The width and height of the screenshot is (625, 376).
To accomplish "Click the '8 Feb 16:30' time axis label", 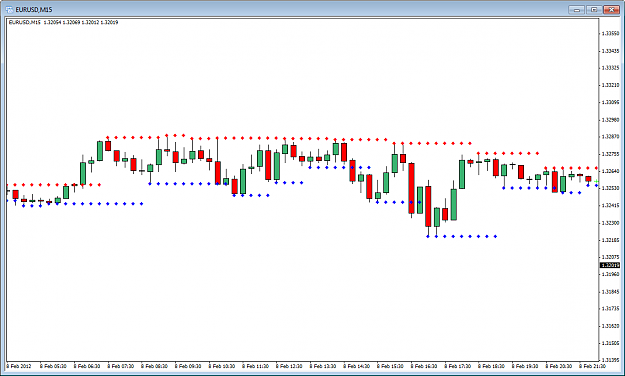I will pos(424,366).
